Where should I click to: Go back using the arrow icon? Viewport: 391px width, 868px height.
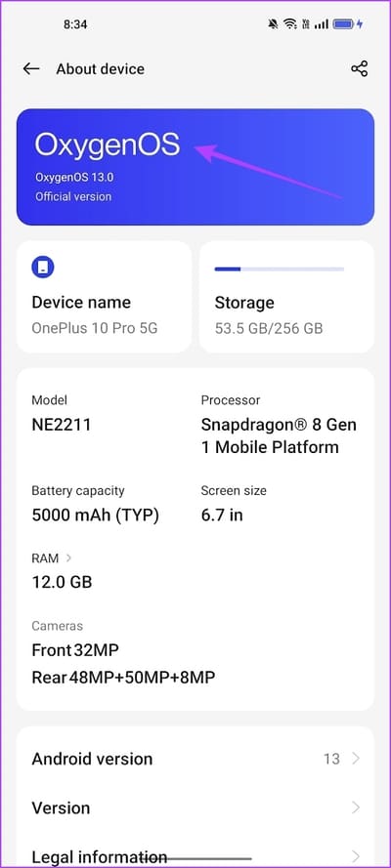[31, 68]
